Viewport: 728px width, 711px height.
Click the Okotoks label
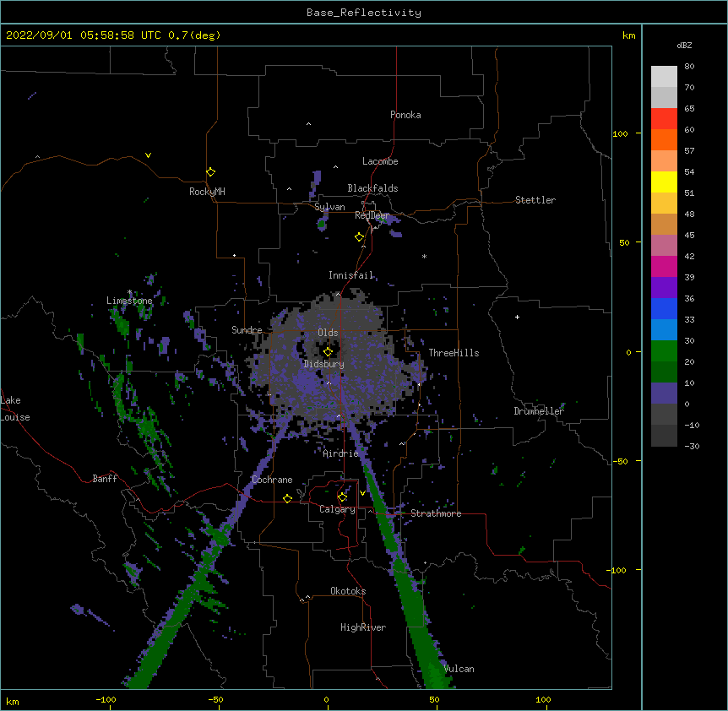coord(348,591)
